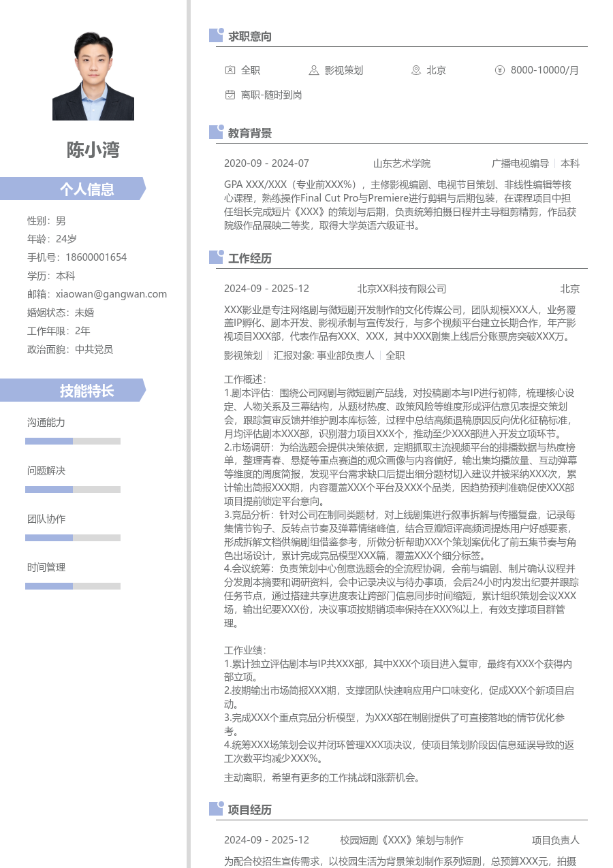The height and width of the screenshot is (868, 613).
Task: Click the role text 项目负责人
Action: click(556, 840)
